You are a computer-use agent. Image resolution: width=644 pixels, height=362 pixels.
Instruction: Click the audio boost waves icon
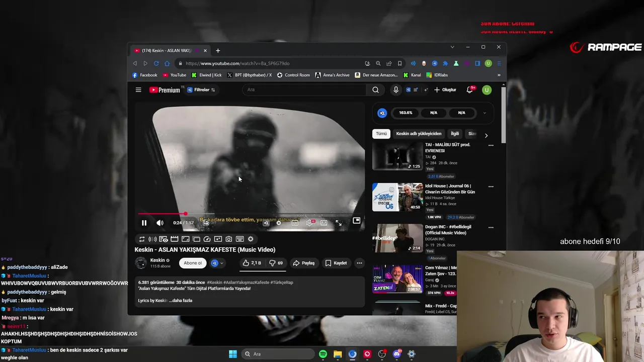click(152, 239)
